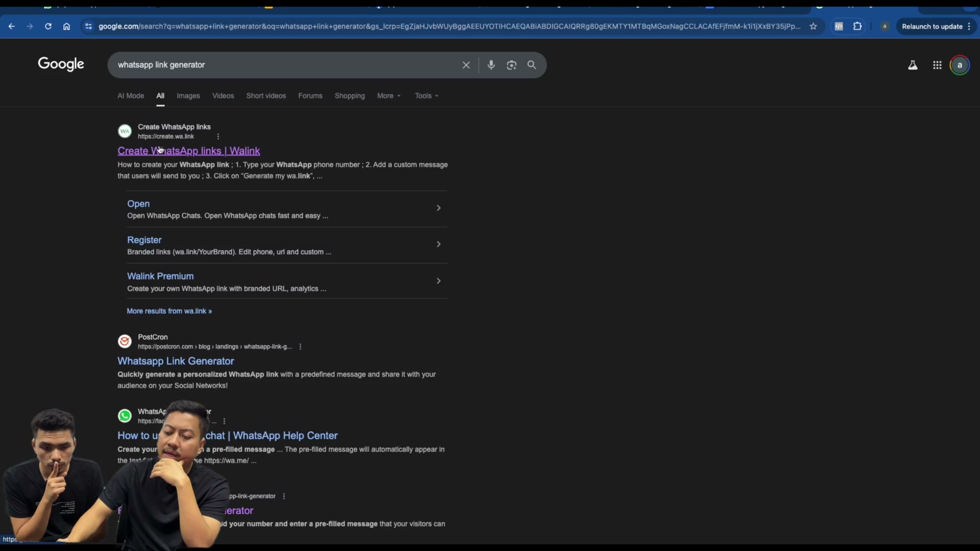Viewport: 980px width, 551px height.
Task: Select the Shopping tab
Action: pyautogui.click(x=350, y=96)
